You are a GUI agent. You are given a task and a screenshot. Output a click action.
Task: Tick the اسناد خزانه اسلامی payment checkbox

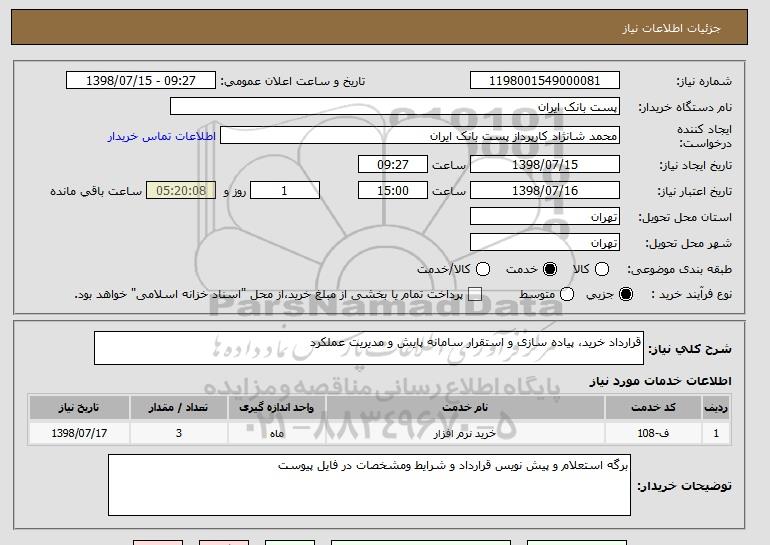(x=474, y=294)
